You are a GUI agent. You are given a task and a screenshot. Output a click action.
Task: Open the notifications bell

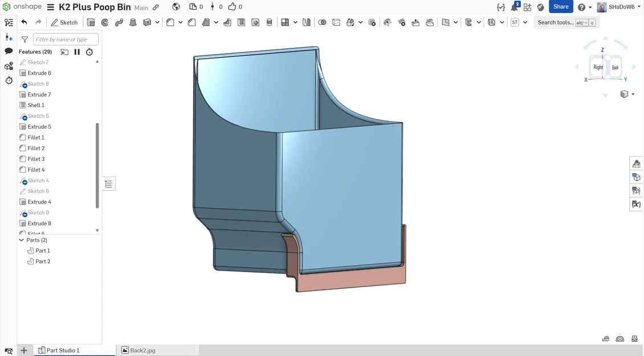pyautogui.click(x=515, y=7)
